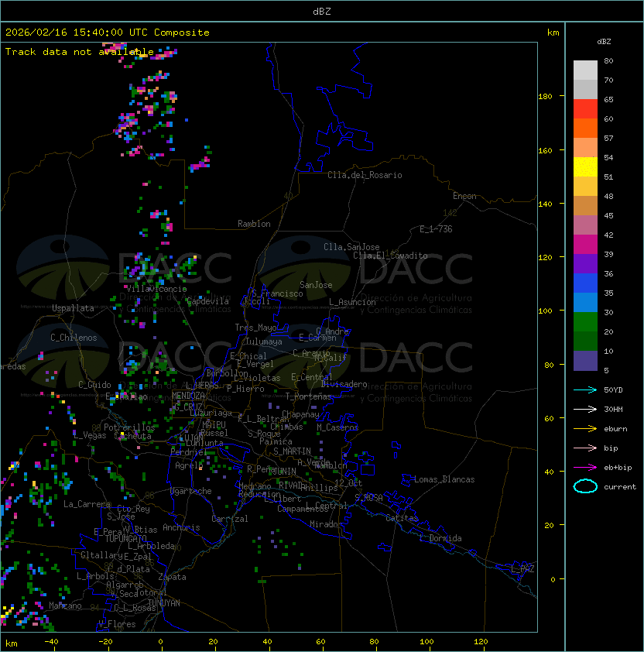Click the Potrerillos label on map
The height and width of the screenshot is (652, 644).
pyautogui.click(x=129, y=427)
